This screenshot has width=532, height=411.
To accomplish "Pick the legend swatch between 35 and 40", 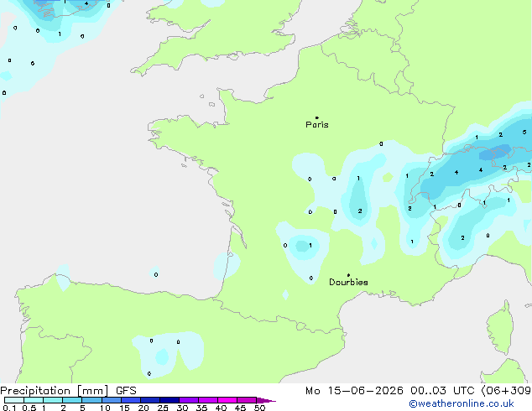I will 208,400.
